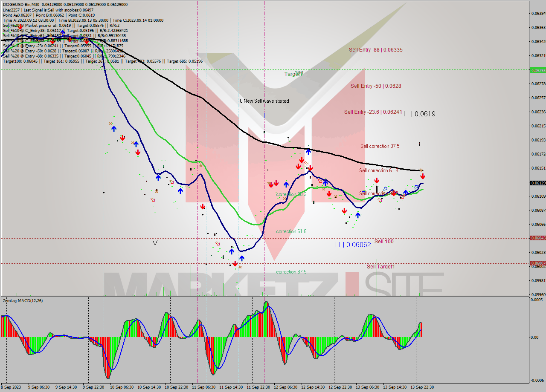Click the '0 New Sell wave started' annotation
546x392 pixels.
(x=264, y=101)
